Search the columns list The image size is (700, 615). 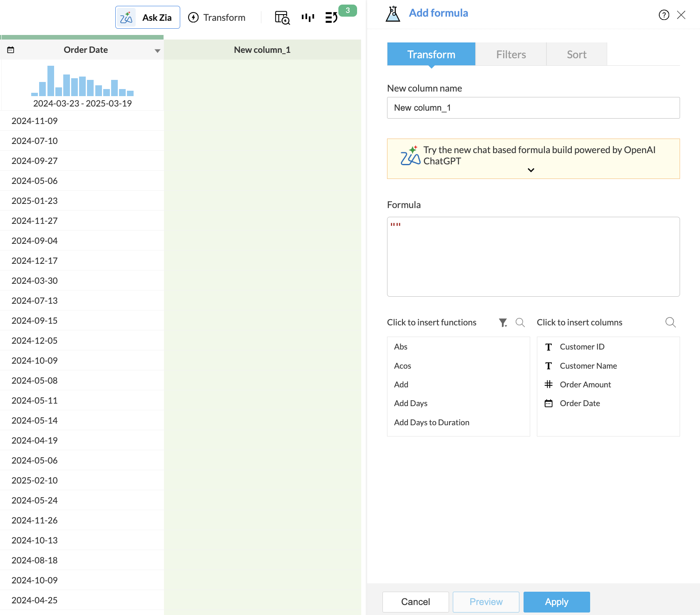click(670, 322)
